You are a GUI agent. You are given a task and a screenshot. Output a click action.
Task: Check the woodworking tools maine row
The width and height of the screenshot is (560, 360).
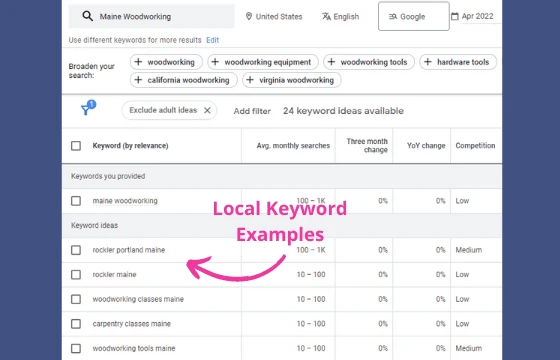click(76, 348)
